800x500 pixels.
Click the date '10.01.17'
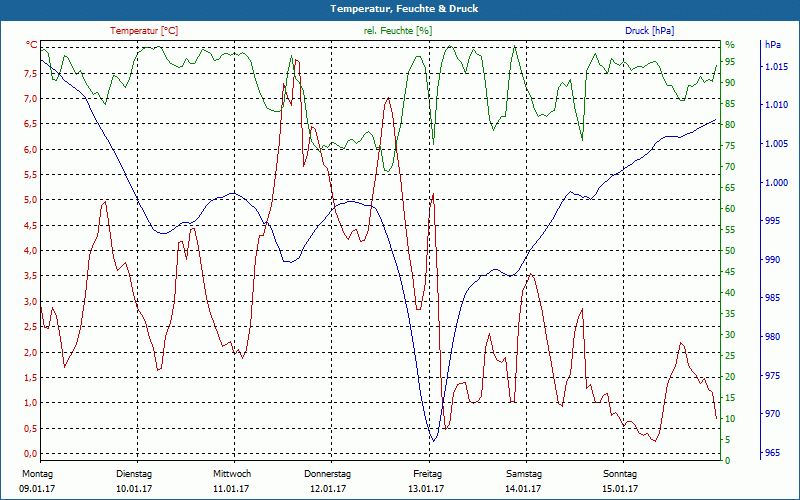click(134, 489)
